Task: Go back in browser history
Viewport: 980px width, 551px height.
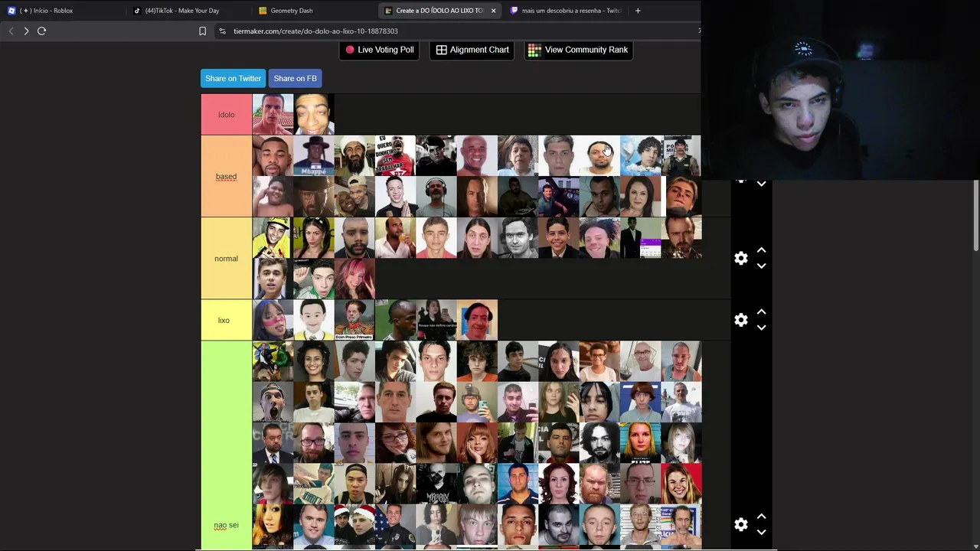Action: [11, 31]
